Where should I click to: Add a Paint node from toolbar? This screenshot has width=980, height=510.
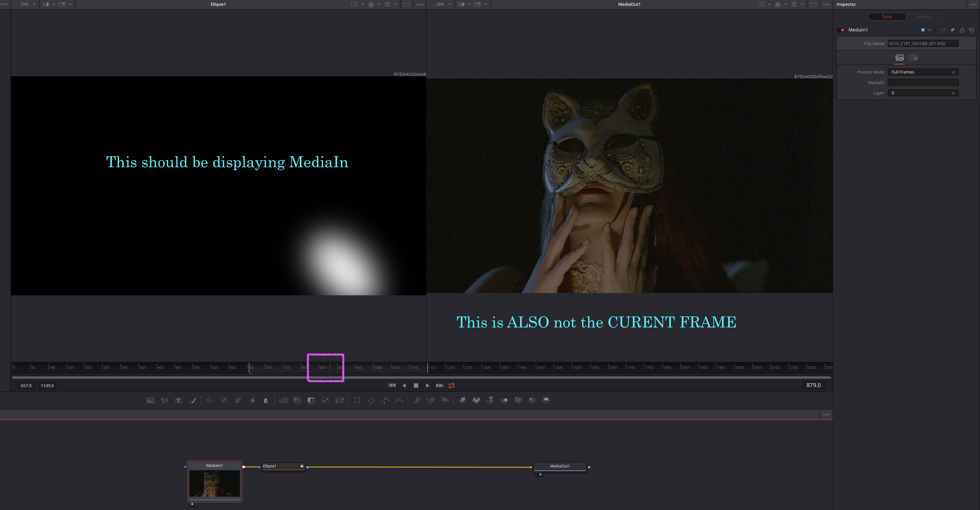pos(193,400)
